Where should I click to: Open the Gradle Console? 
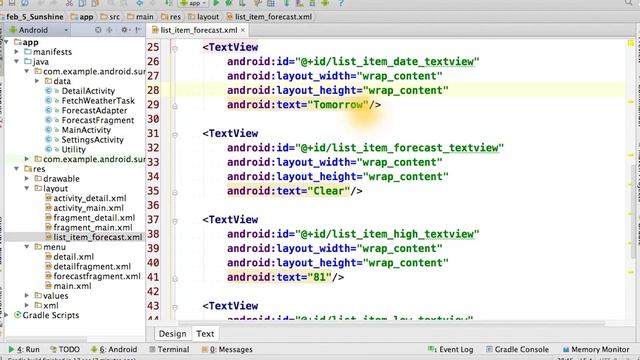tap(517, 349)
